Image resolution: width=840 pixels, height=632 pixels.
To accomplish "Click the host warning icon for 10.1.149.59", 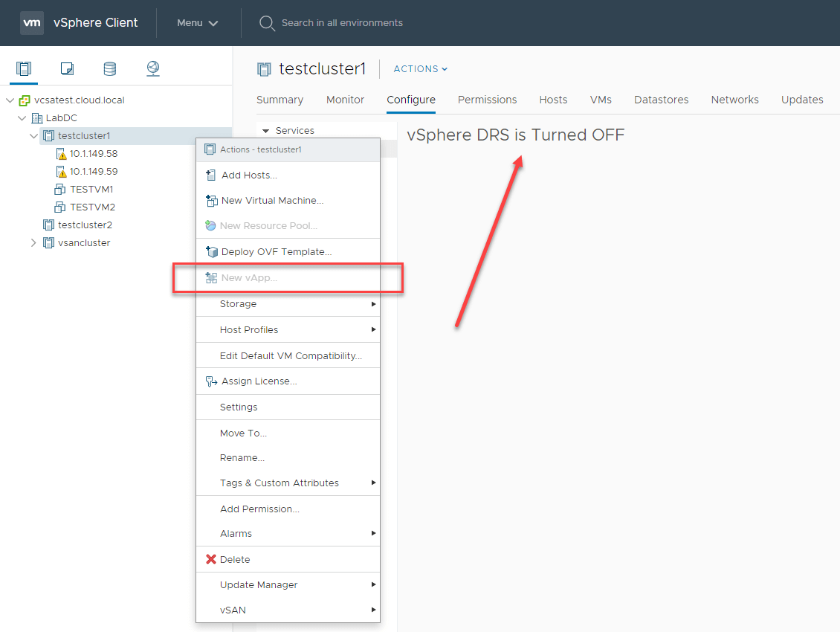I will coord(61,172).
